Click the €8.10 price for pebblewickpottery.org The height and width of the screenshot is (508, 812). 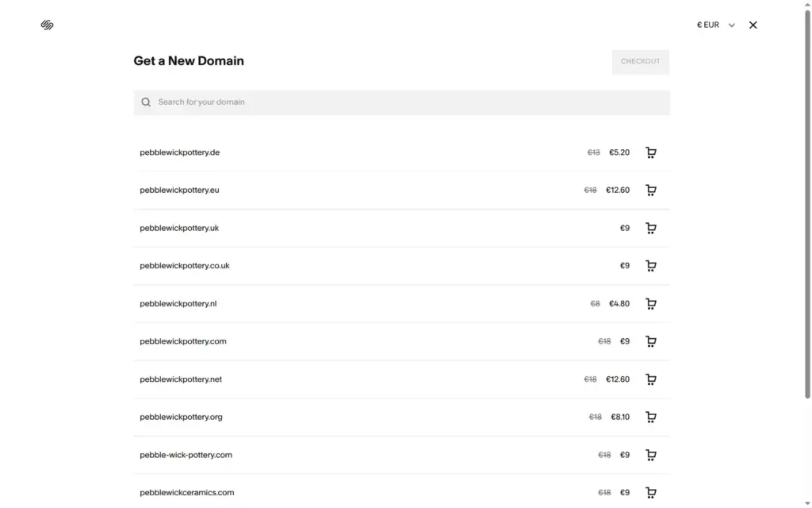pos(620,417)
